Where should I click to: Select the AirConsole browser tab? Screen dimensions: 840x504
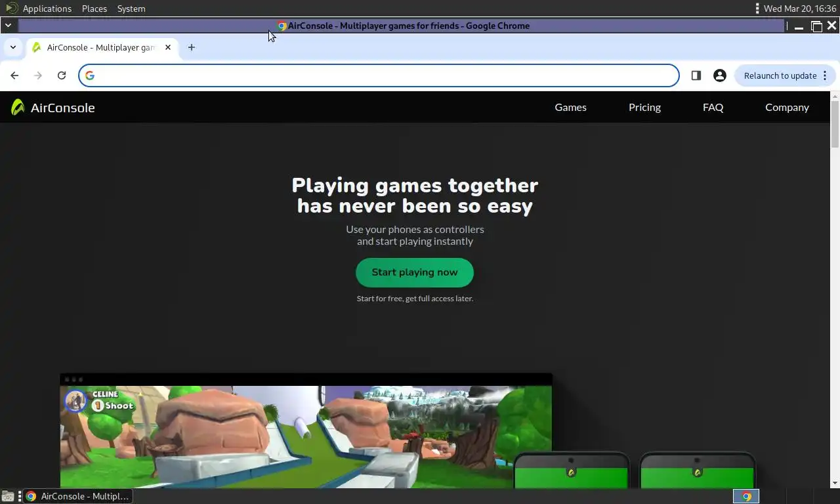pos(102,47)
